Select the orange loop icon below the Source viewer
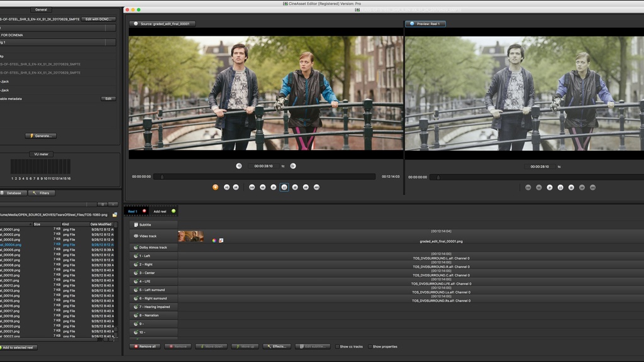Screen dimensions: 644x362 [x=214, y=187]
